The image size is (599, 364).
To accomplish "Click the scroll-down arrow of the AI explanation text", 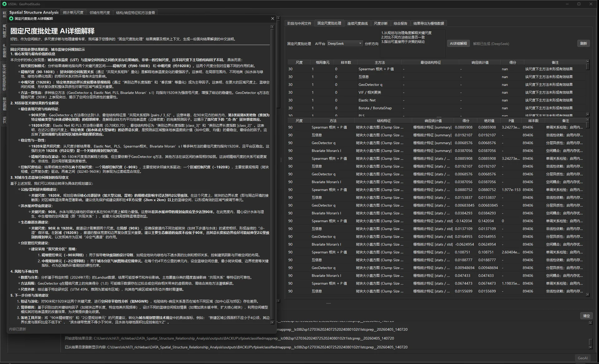I will point(272,323).
